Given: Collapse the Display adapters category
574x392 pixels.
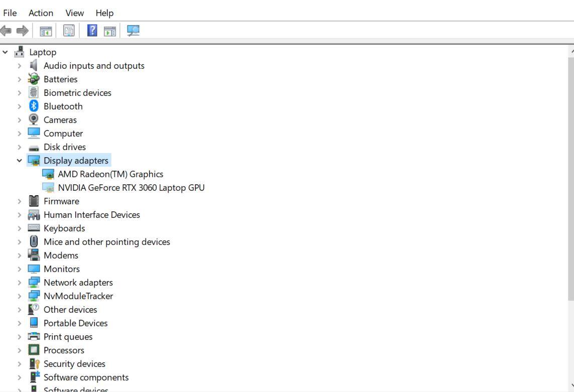Looking at the screenshot, I should pyautogui.click(x=20, y=161).
